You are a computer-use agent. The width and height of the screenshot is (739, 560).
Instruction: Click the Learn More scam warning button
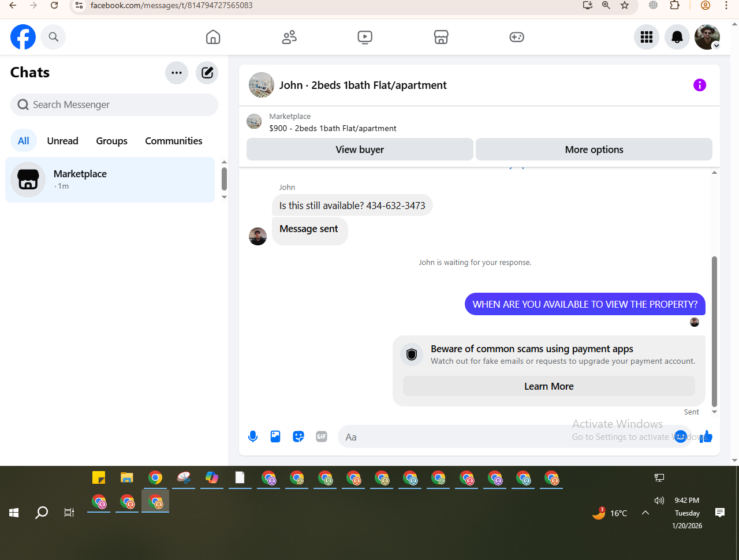pyautogui.click(x=549, y=386)
